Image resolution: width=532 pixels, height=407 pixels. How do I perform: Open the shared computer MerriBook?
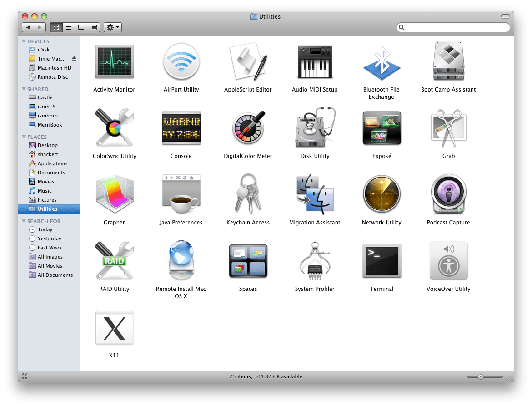49,125
